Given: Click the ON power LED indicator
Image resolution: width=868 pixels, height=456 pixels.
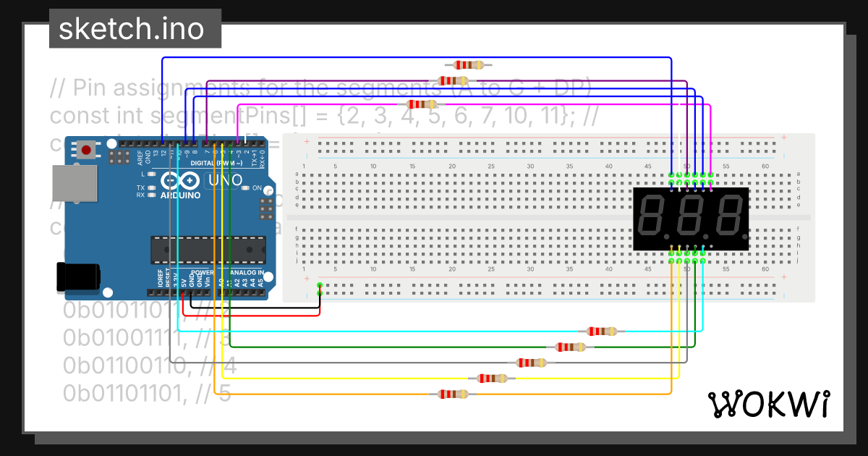Looking at the screenshot, I should pos(247,187).
